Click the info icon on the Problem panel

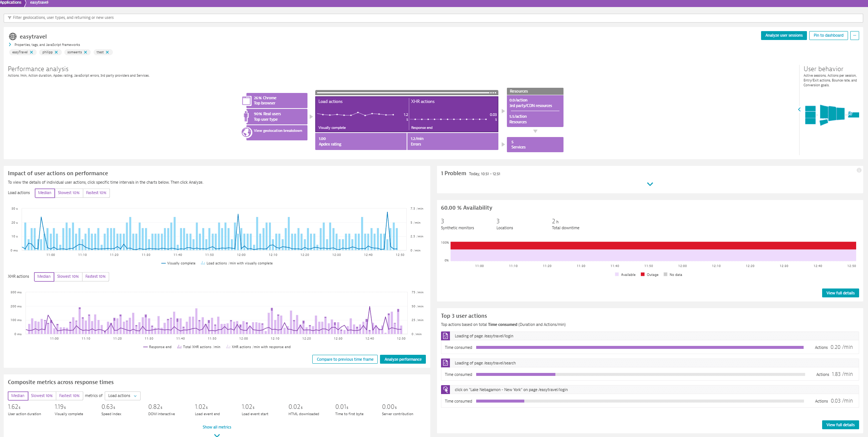pyautogui.click(x=860, y=170)
